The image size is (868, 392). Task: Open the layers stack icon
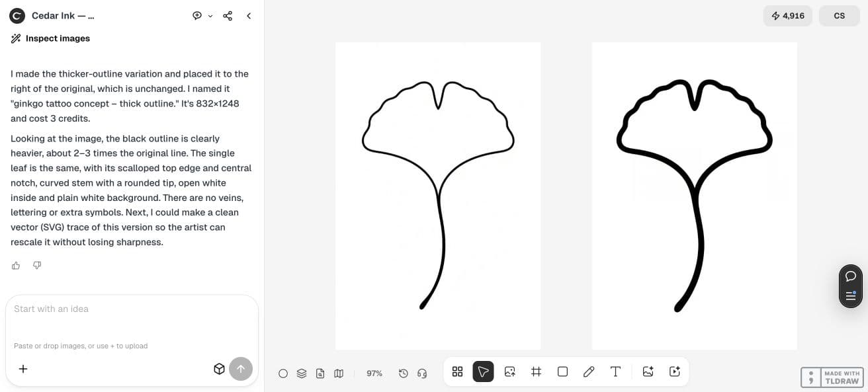point(302,373)
